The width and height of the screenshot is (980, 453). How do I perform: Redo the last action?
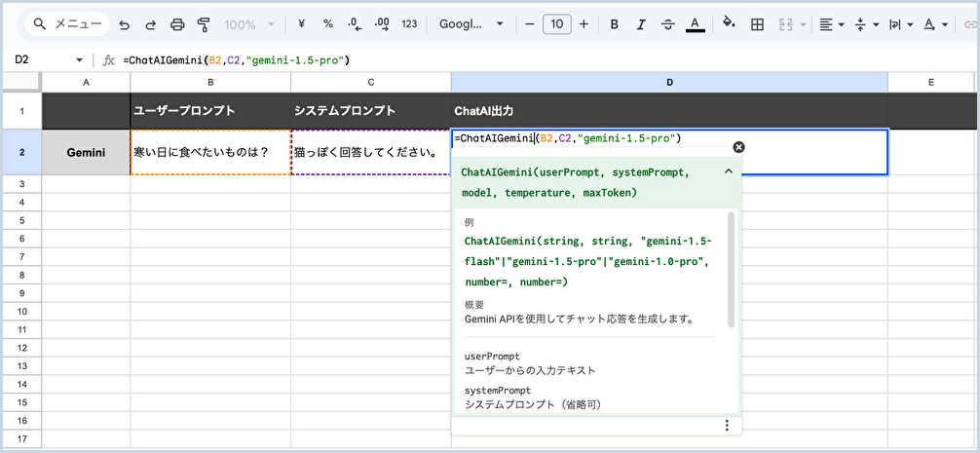coord(151,25)
